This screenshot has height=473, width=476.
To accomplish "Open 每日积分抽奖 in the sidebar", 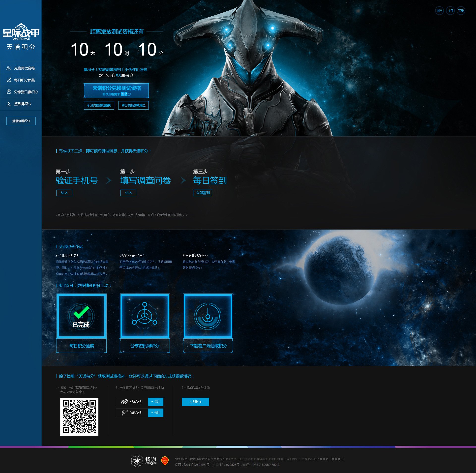I will 21,80.
